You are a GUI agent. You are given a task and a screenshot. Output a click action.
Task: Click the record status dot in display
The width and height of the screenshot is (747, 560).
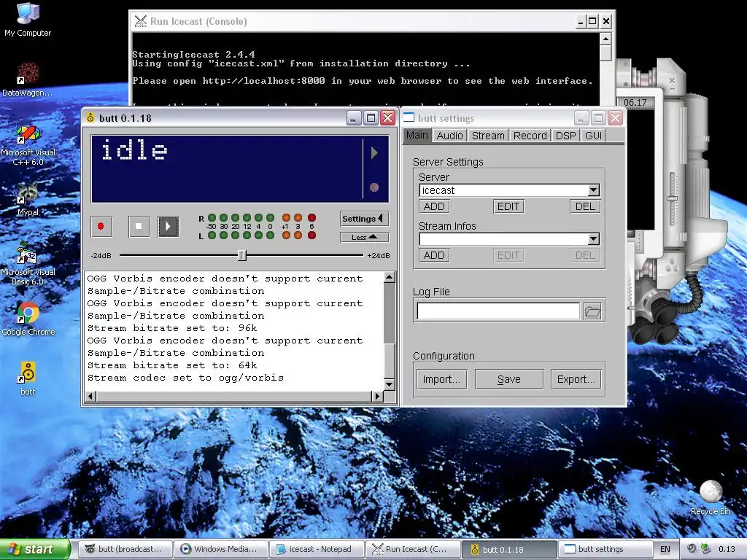(374, 187)
